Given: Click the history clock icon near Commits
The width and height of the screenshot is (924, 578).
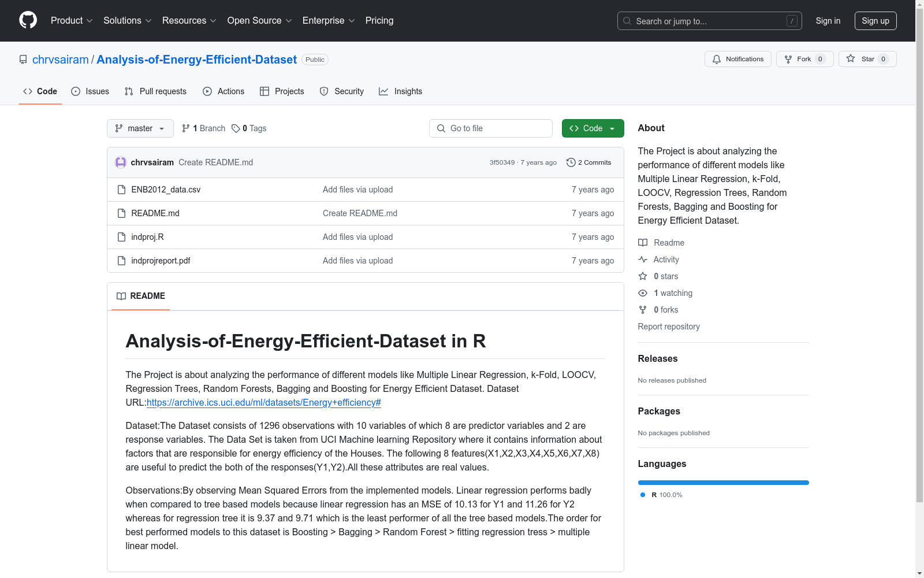Looking at the screenshot, I should (x=571, y=162).
